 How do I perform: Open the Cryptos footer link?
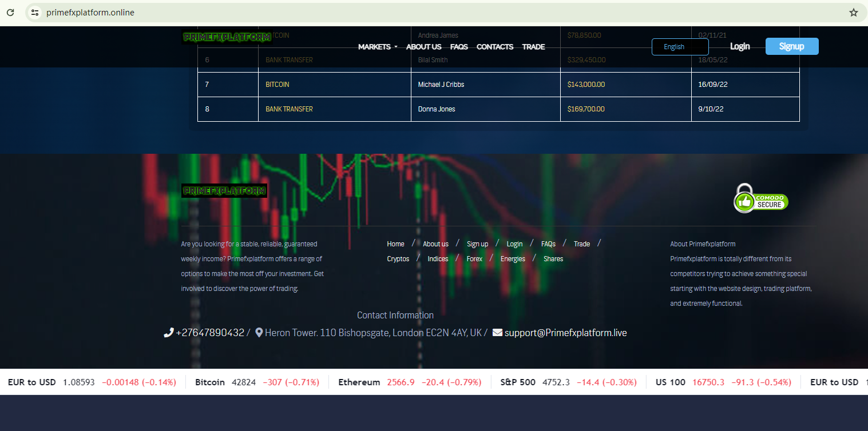(398, 259)
